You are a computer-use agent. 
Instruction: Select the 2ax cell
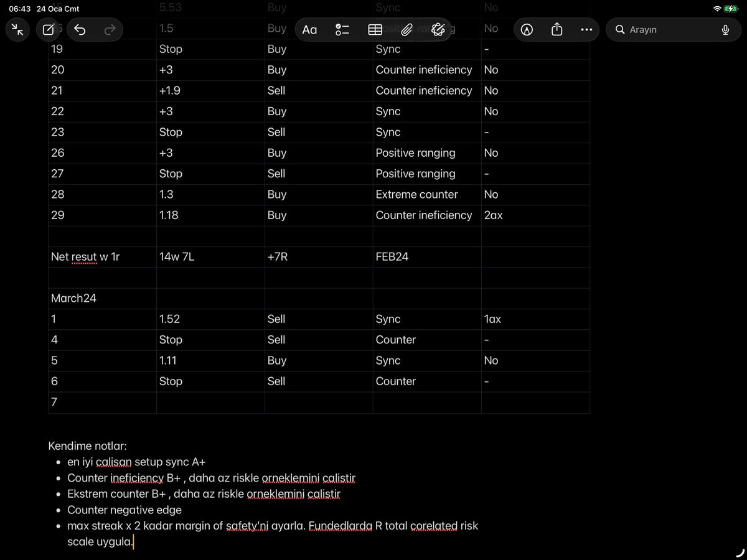coord(535,215)
